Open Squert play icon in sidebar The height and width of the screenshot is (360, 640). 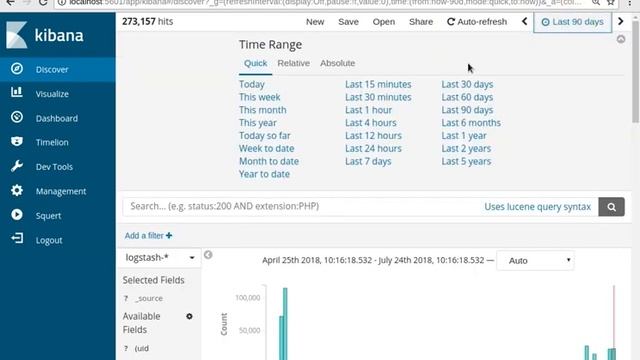pyautogui.click(x=17, y=215)
